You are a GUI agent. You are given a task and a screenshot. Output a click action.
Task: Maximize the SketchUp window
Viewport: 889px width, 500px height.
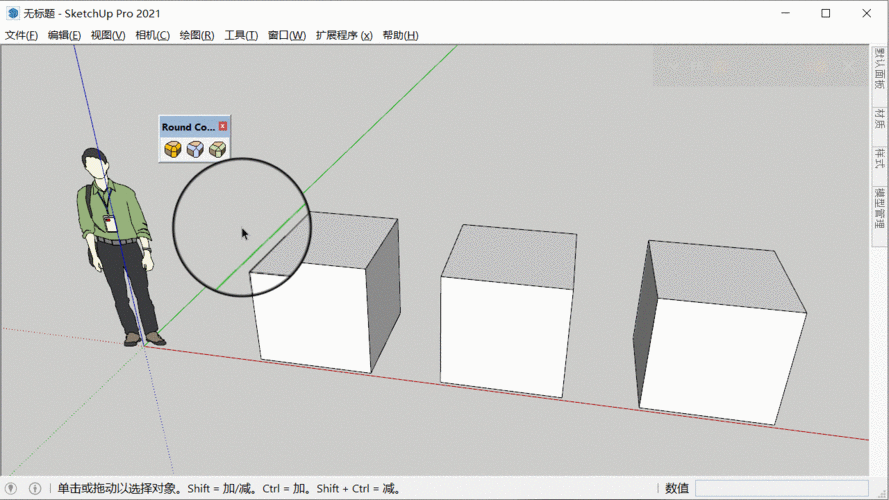(826, 13)
